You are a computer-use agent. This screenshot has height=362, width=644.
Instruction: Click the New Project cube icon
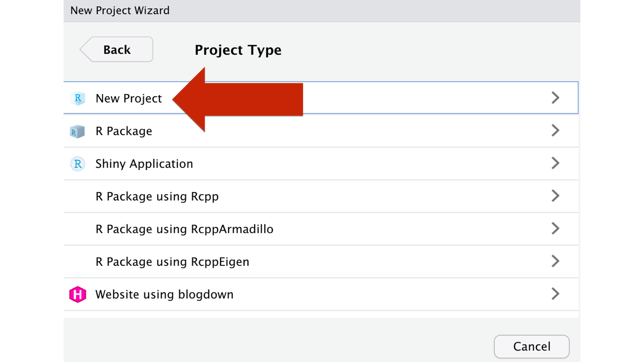pos(78,98)
